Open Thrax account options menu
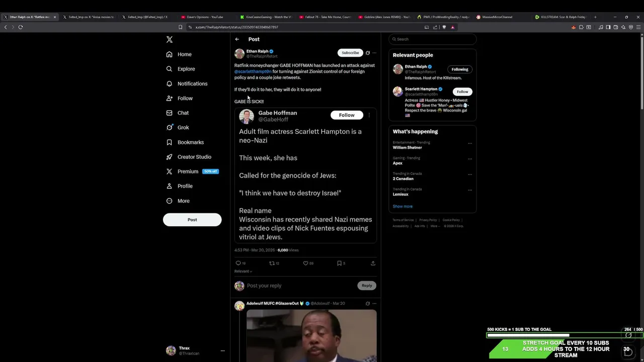Viewport: 644px width, 362px height. coord(222,350)
